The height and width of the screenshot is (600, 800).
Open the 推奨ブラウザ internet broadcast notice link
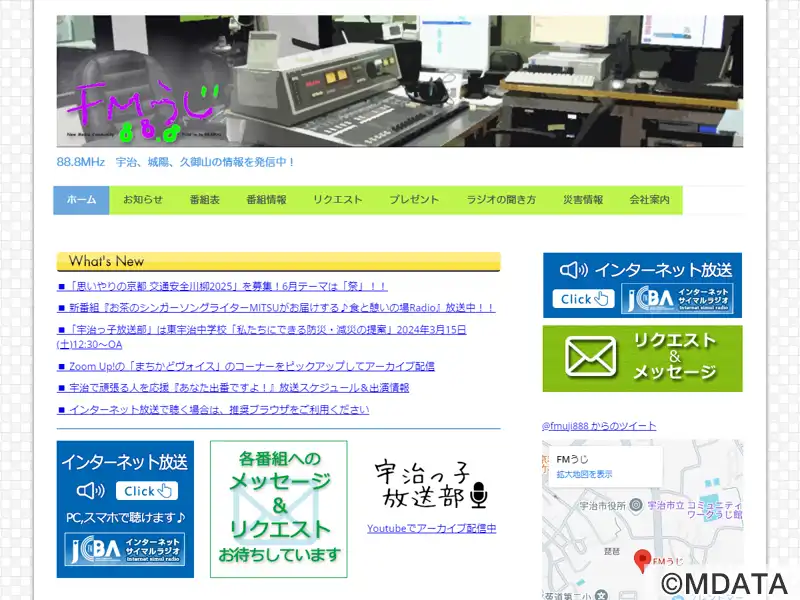(x=213, y=409)
